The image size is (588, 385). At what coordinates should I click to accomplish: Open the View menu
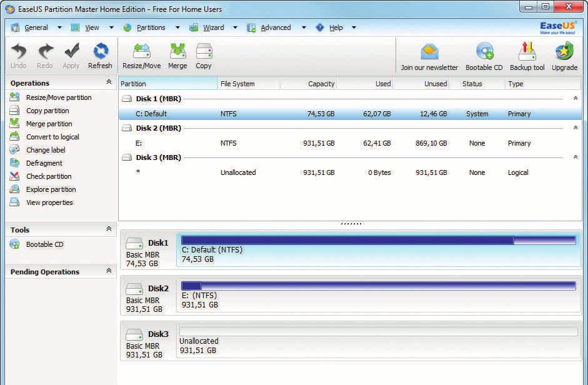(x=92, y=27)
